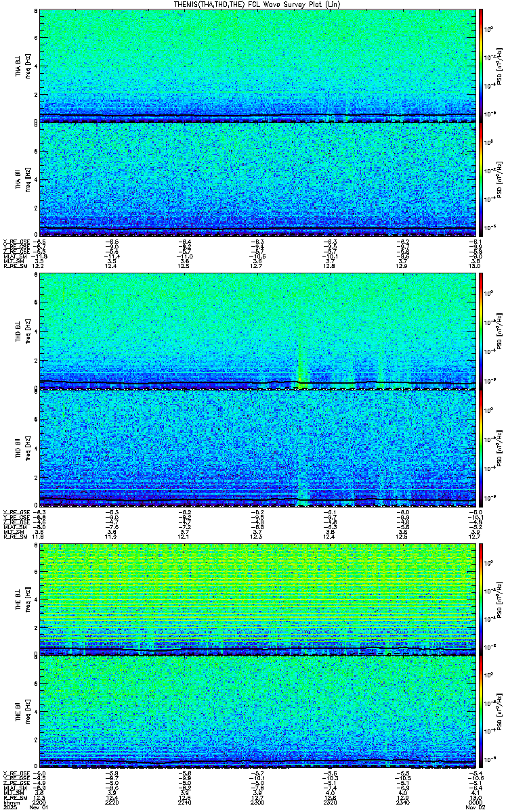Click the '2025' year label at bottom left
The image size is (508, 812).
pos(9,808)
